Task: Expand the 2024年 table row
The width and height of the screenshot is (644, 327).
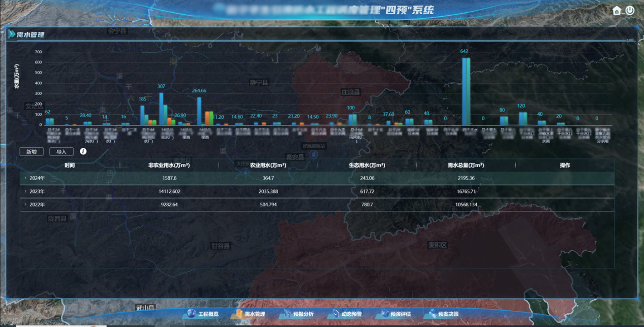Action: tap(25, 178)
